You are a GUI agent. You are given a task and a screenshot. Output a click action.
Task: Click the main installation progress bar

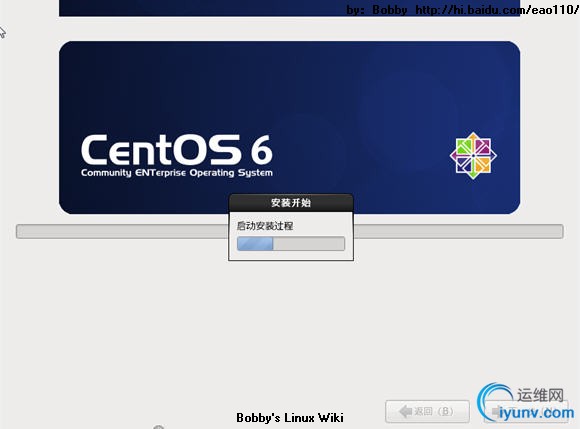[x=290, y=232]
